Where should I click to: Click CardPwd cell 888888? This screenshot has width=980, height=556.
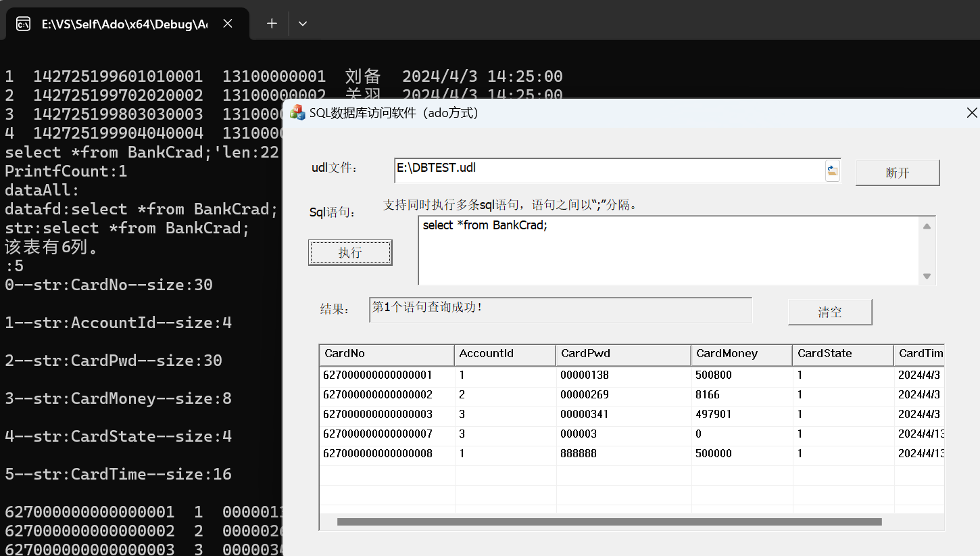point(624,453)
